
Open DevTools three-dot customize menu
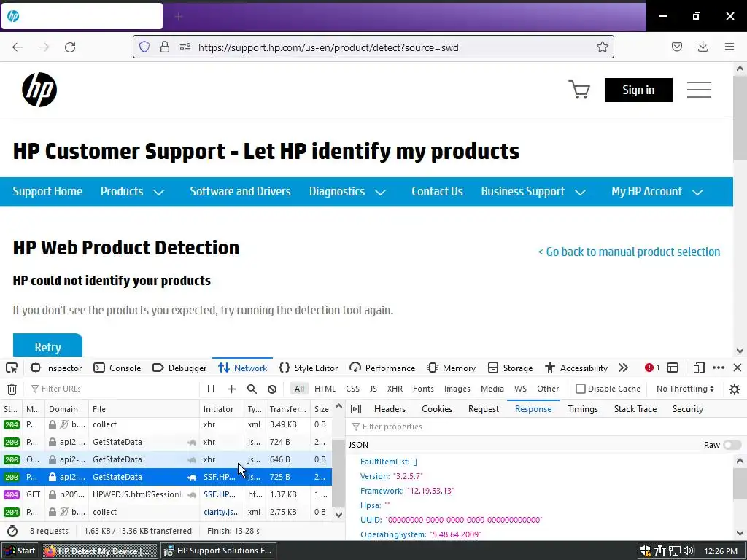[719, 368]
